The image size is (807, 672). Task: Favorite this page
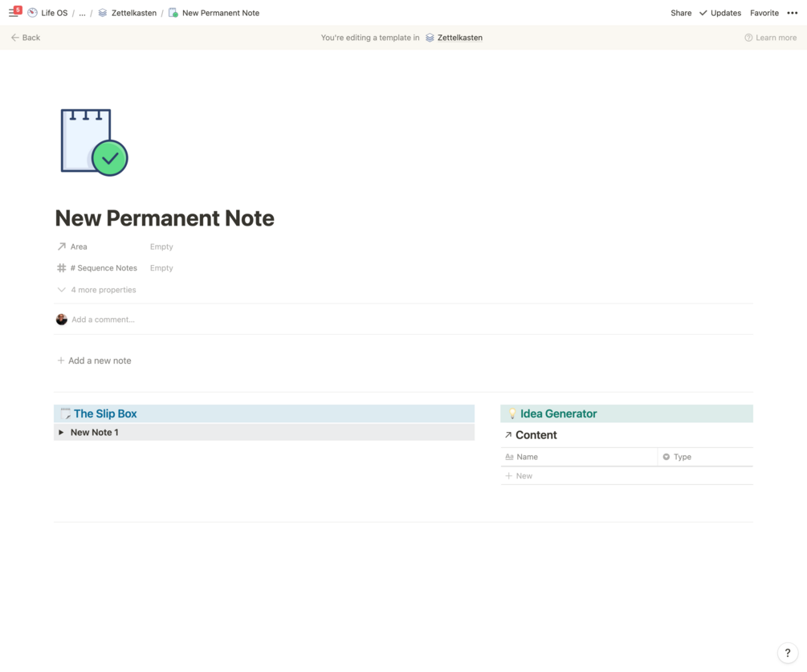[764, 13]
